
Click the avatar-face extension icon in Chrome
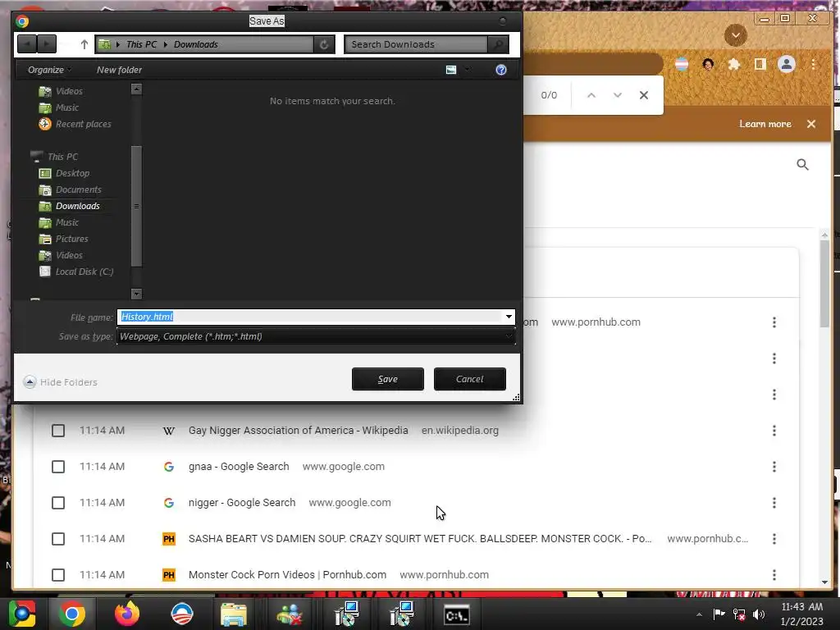[x=708, y=64]
